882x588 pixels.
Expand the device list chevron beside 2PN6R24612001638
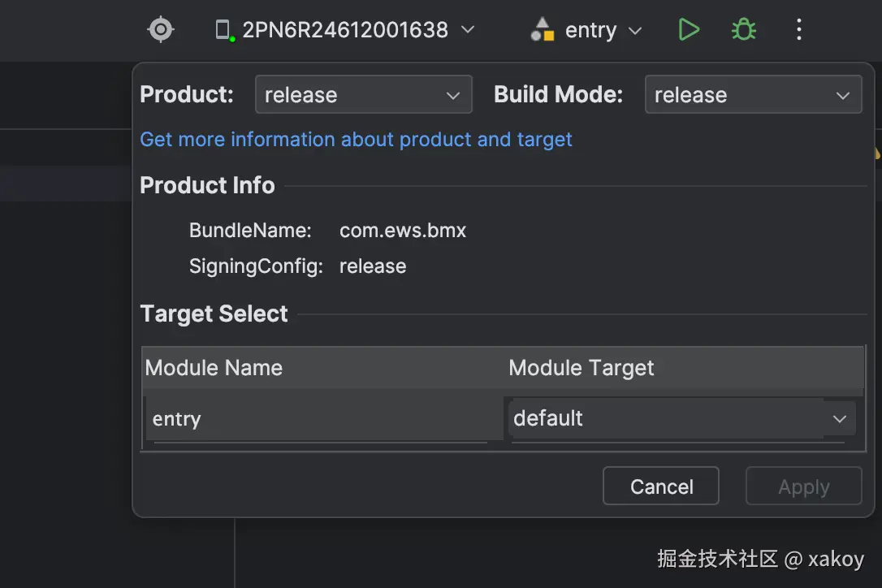click(468, 30)
